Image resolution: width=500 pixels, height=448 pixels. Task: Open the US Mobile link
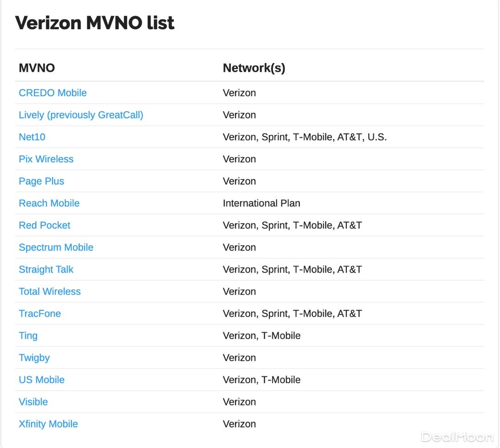42,380
